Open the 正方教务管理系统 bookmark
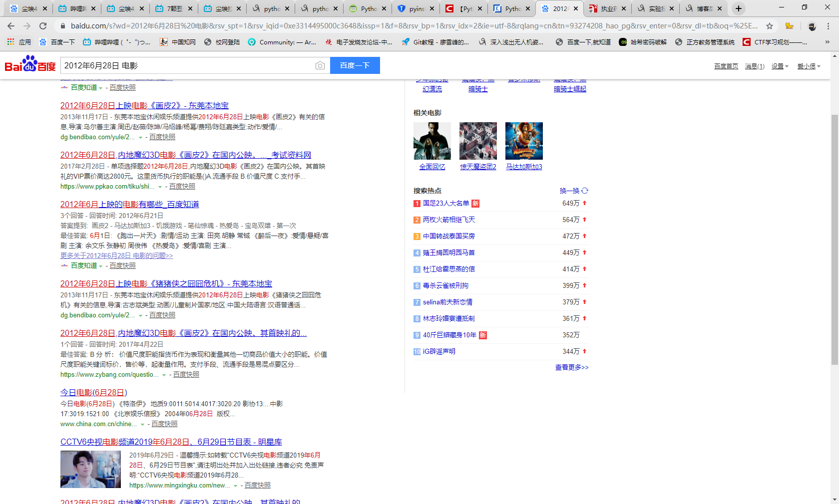 tap(705, 42)
